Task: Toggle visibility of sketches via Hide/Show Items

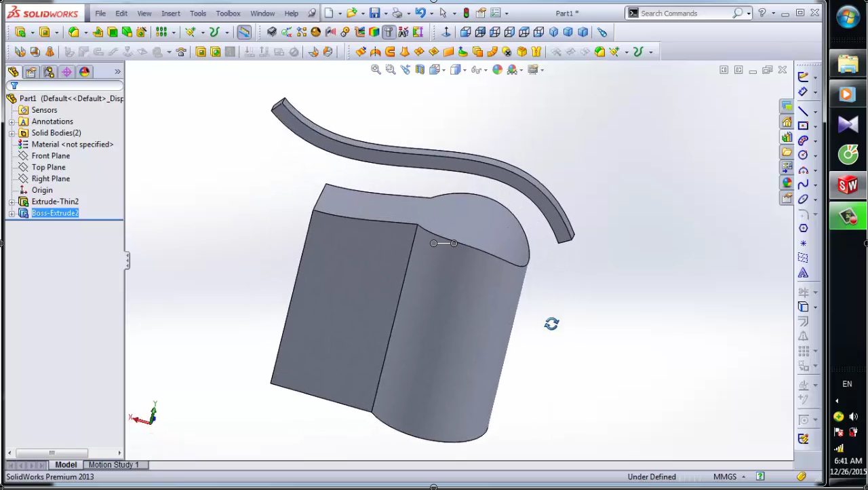Action: click(x=477, y=69)
